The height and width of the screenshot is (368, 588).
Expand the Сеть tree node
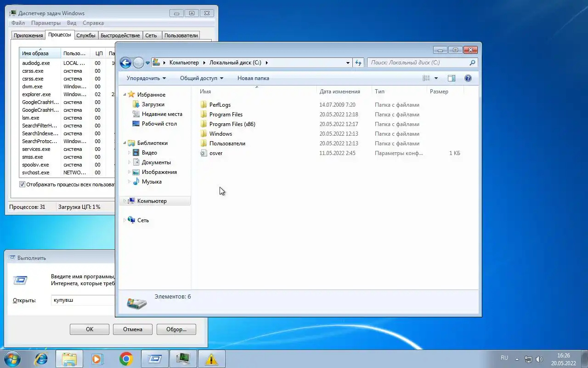click(124, 220)
